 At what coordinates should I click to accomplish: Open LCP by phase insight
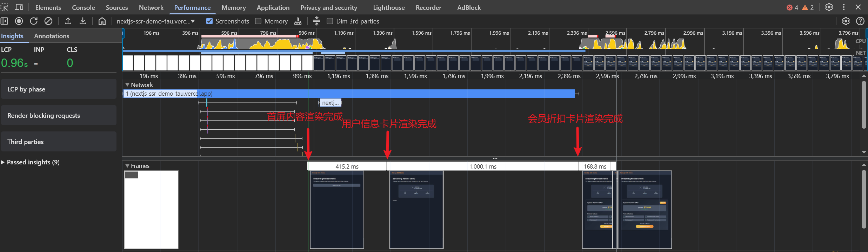point(59,89)
